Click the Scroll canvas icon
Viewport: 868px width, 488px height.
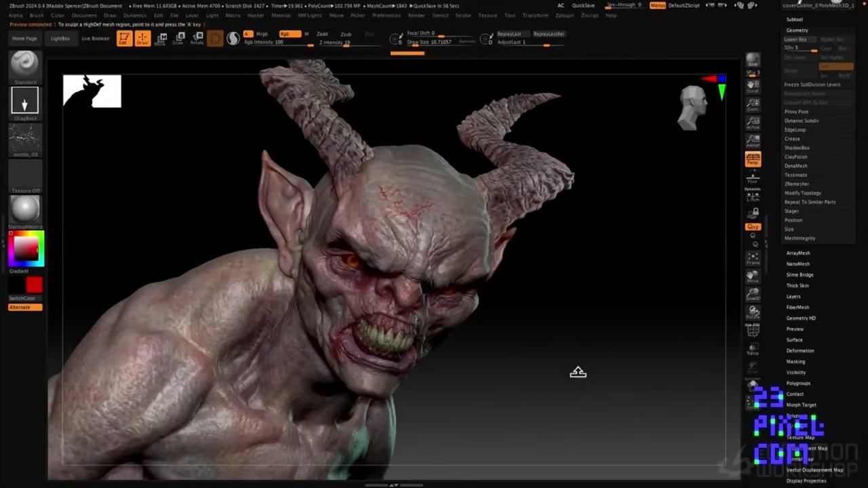(x=753, y=86)
